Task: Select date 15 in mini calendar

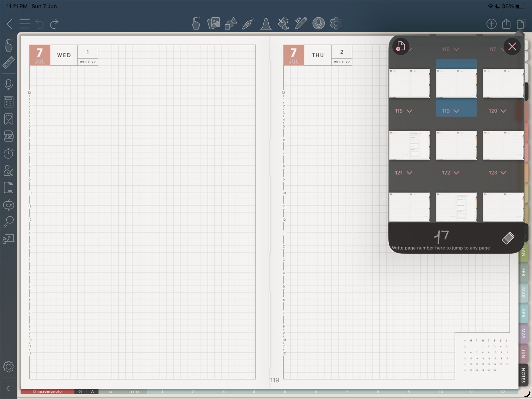Action: (x=483, y=358)
